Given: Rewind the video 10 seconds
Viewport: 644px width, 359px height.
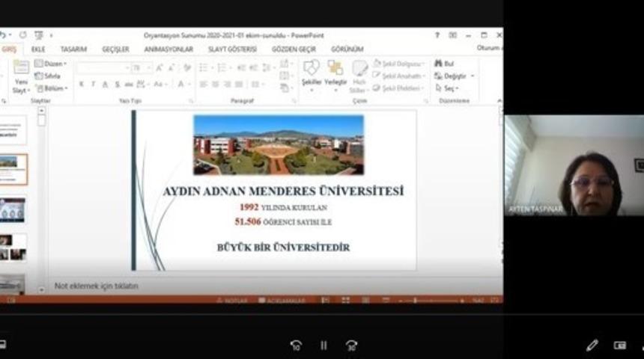Looking at the screenshot, I should [296, 346].
